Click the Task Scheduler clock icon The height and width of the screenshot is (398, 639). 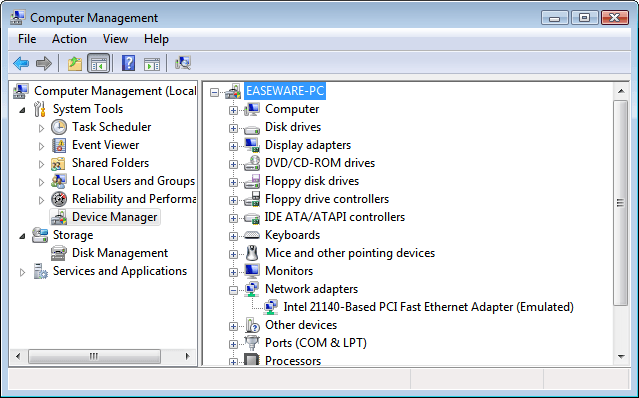[59, 127]
